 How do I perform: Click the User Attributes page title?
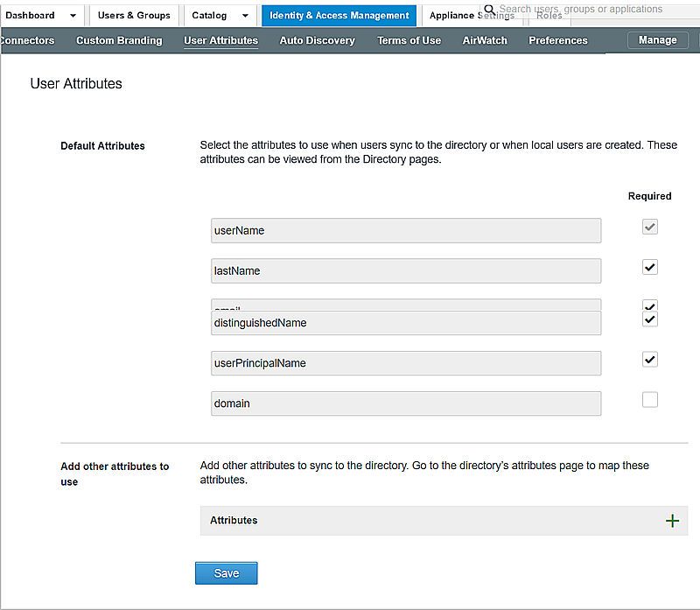(x=76, y=83)
